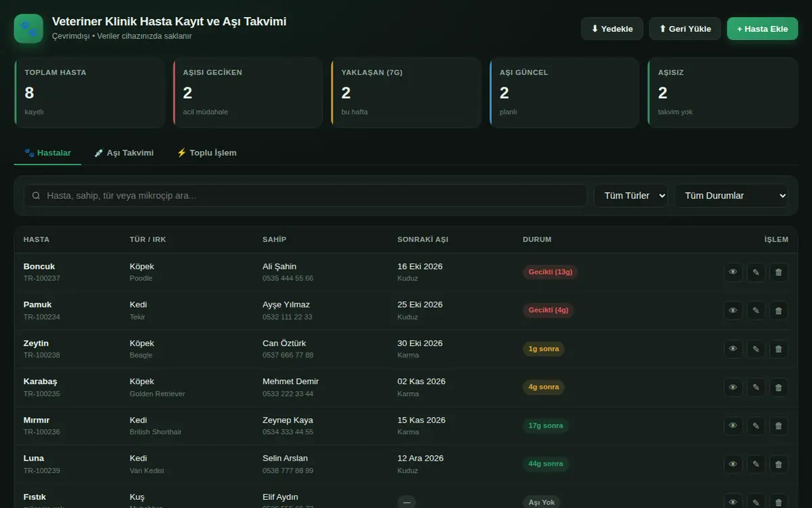Edit the Luna patient record
Screen dimensions: 812x508
(x=756, y=464)
